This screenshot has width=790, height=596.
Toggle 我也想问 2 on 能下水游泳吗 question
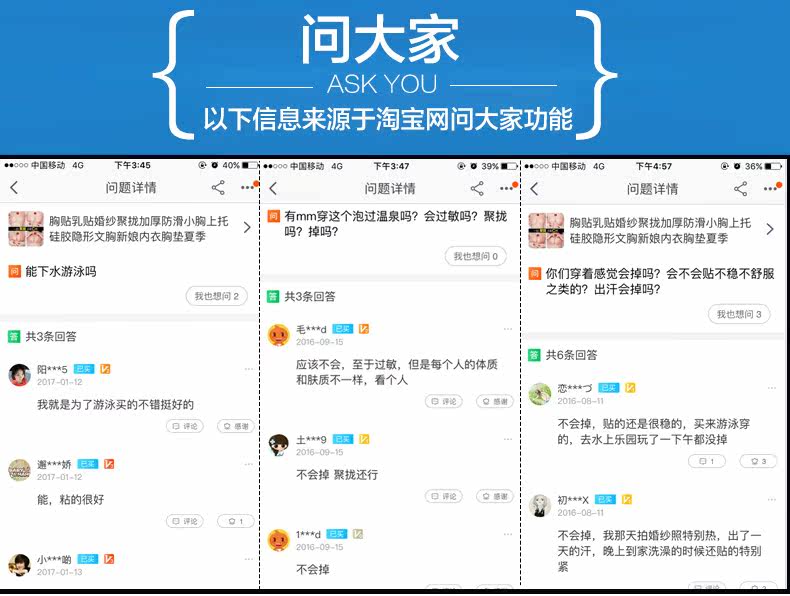tap(217, 296)
